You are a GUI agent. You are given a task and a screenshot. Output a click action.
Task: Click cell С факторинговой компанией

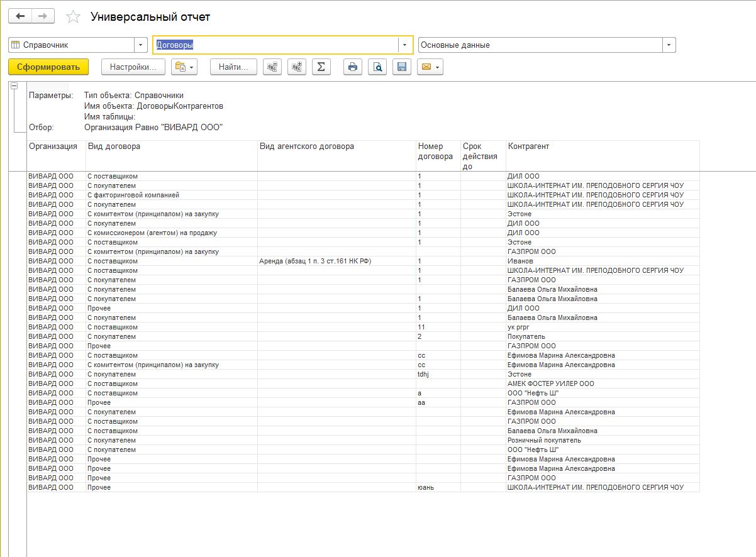171,195
